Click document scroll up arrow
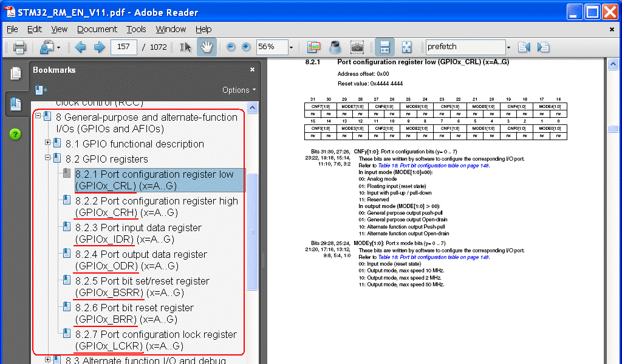The width and height of the screenshot is (622, 364). [x=613, y=64]
